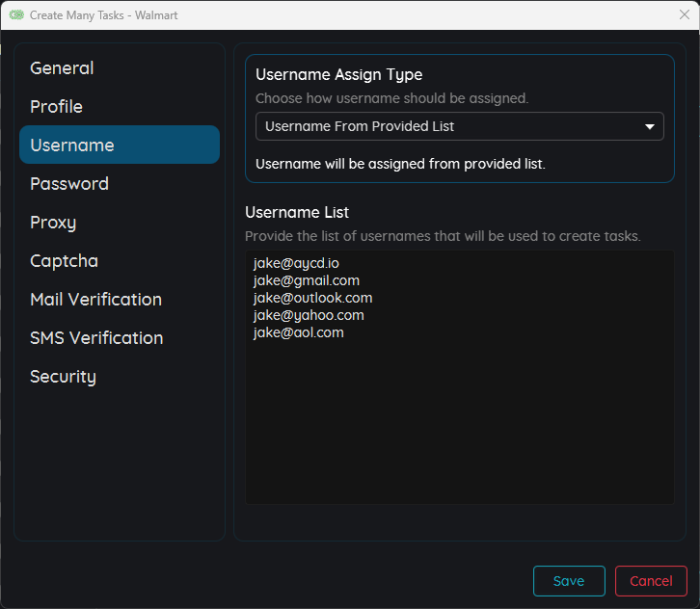Select the SMS Verification section
This screenshot has width=700, height=609.
[96, 338]
